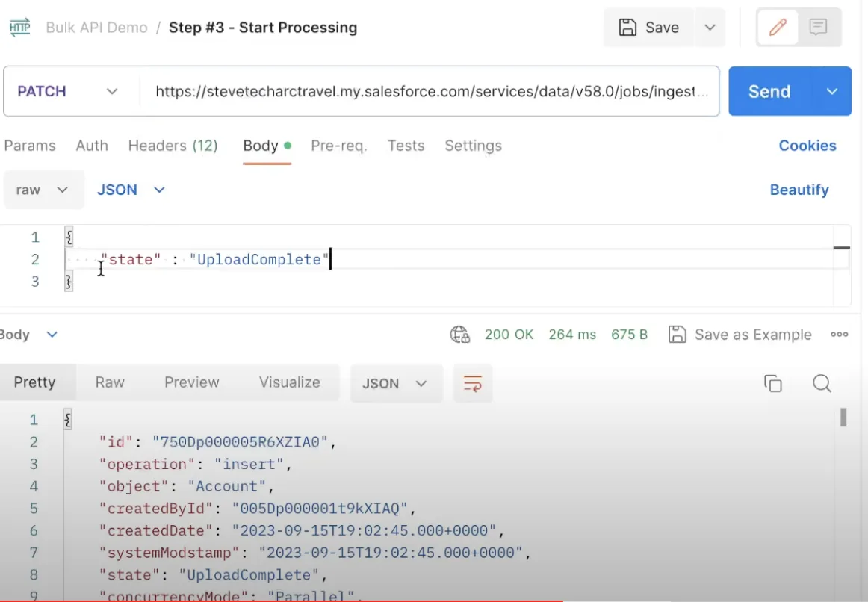
Task: Click Save as Example
Action: pyautogui.click(x=740, y=335)
